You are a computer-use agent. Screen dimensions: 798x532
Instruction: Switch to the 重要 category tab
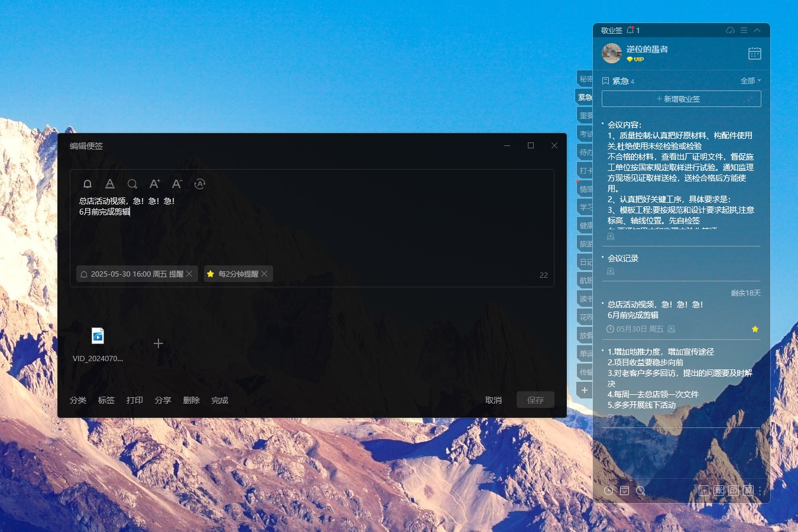point(585,116)
